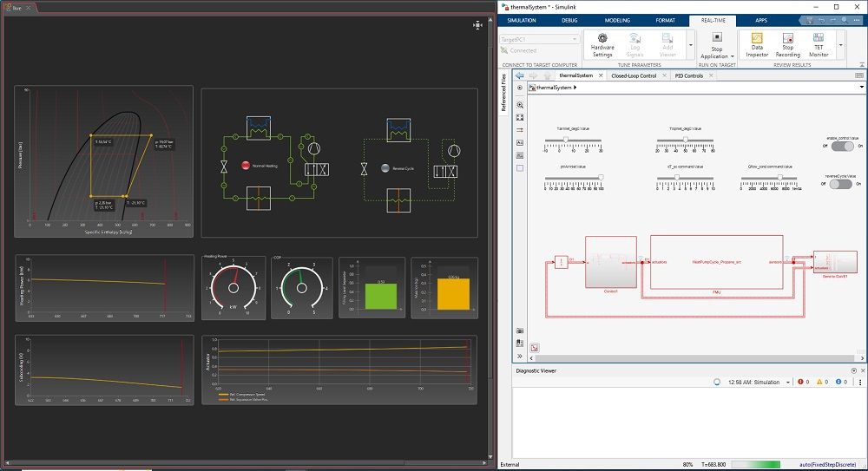The height and width of the screenshot is (471, 868).
Task: Switch to the Closed-Loop Control tab
Action: click(634, 75)
